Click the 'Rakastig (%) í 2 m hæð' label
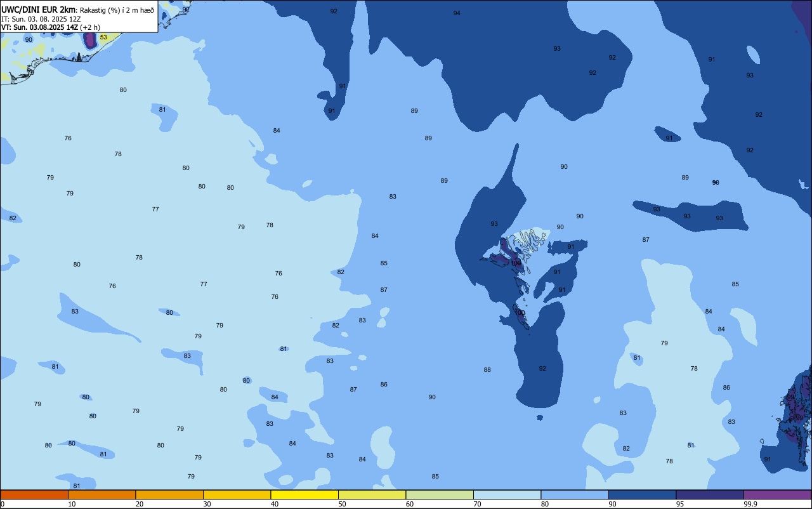The image size is (812, 509). (x=117, y=10)
